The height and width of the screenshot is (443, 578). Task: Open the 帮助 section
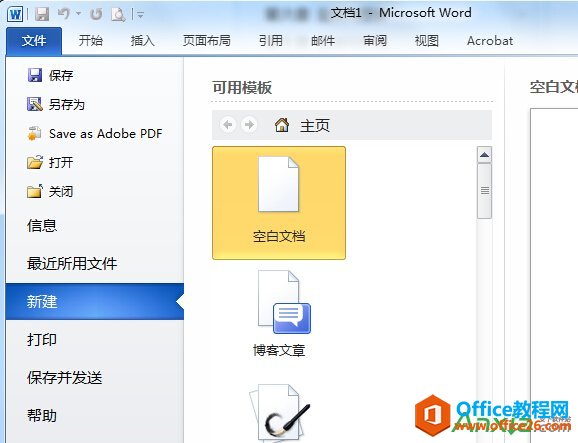coord(42,416)
